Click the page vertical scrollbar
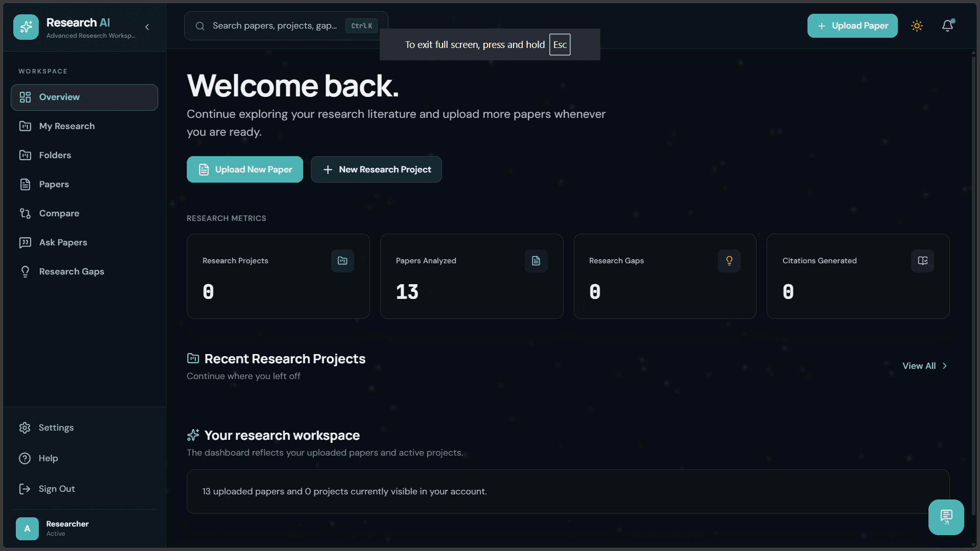 coord(974,286)
